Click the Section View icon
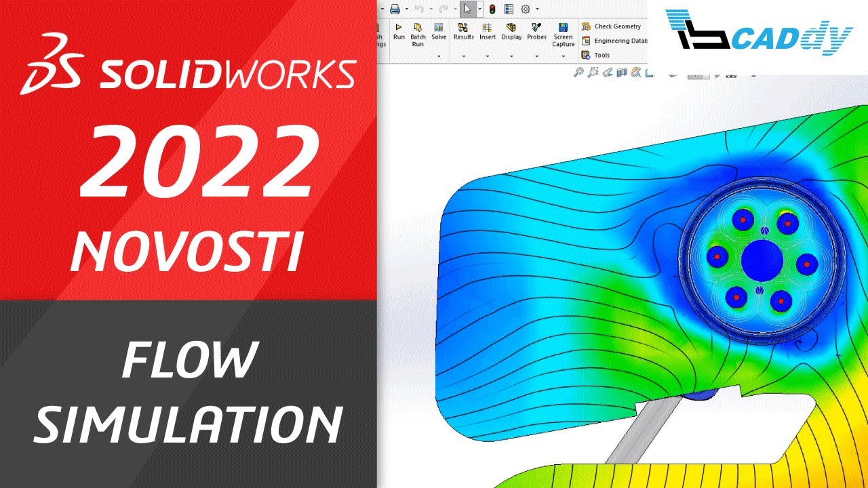Viewport: 868px width, 488px height. click(621, 73)
